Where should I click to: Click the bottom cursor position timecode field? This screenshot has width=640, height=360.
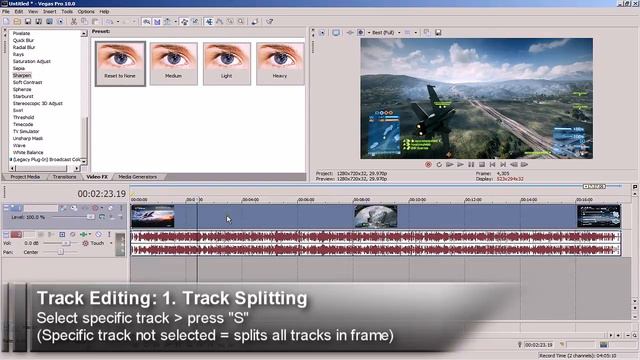(x=539, y=345)
